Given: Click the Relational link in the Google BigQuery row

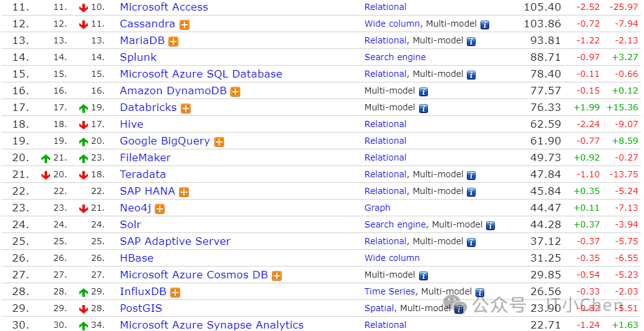Looking at the screenshot, I should (x=386, y=141).
